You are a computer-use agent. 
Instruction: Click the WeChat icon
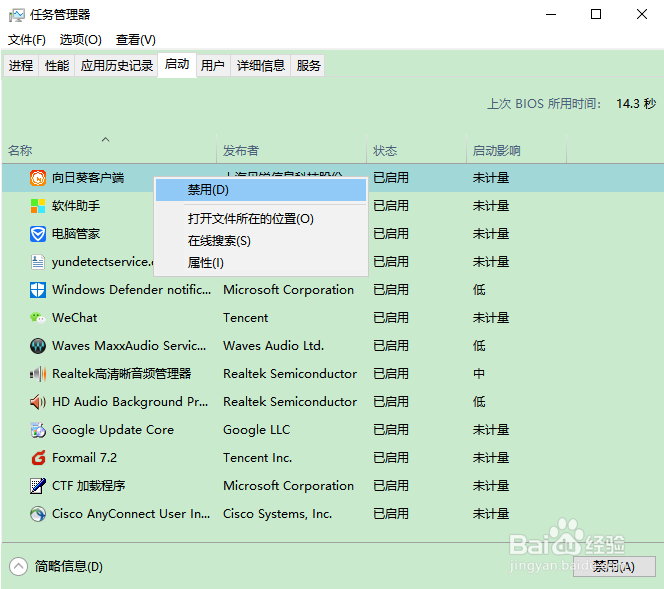[x=38, y=318]
